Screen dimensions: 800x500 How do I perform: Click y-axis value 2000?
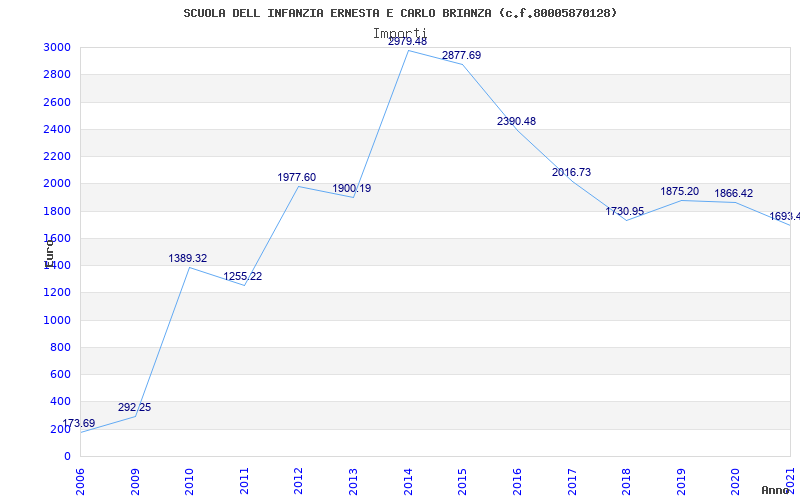tap(58, 184)
